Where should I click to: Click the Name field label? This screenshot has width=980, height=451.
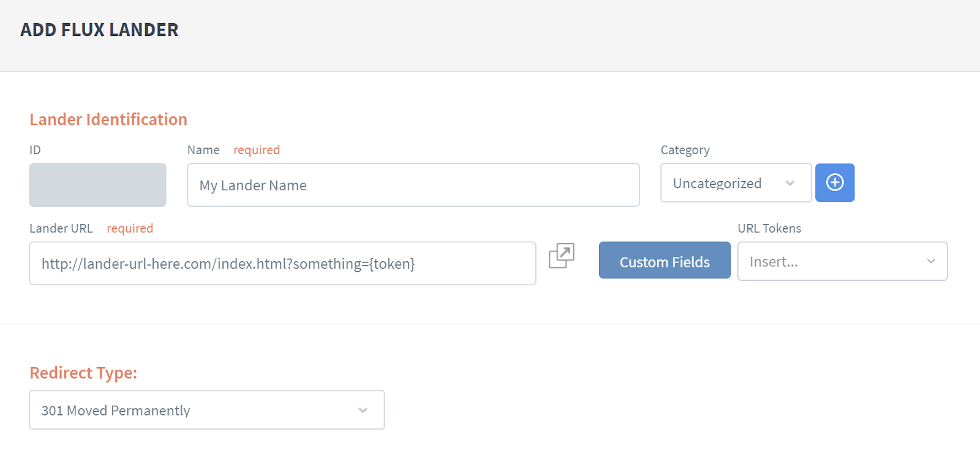203,150
